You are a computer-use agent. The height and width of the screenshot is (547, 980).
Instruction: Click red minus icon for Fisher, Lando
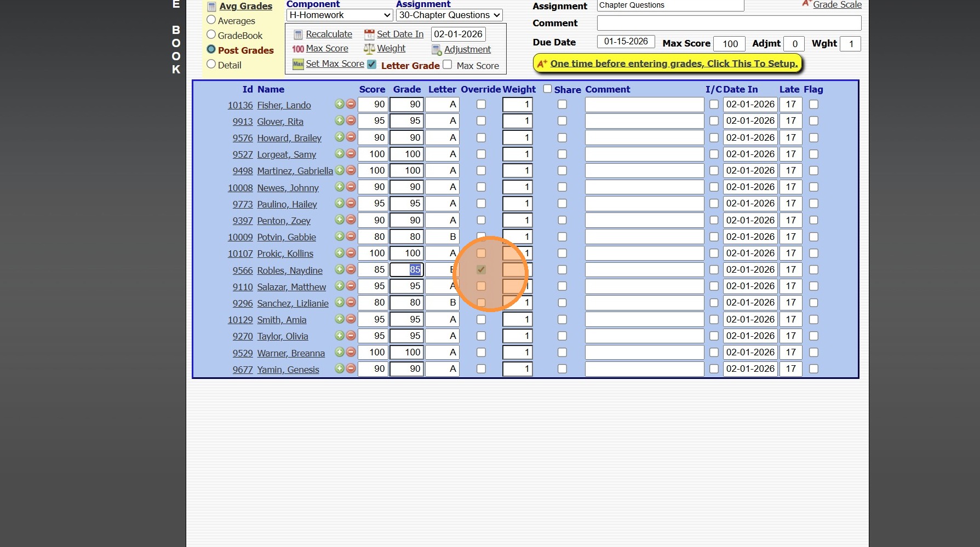pos(351,104)
